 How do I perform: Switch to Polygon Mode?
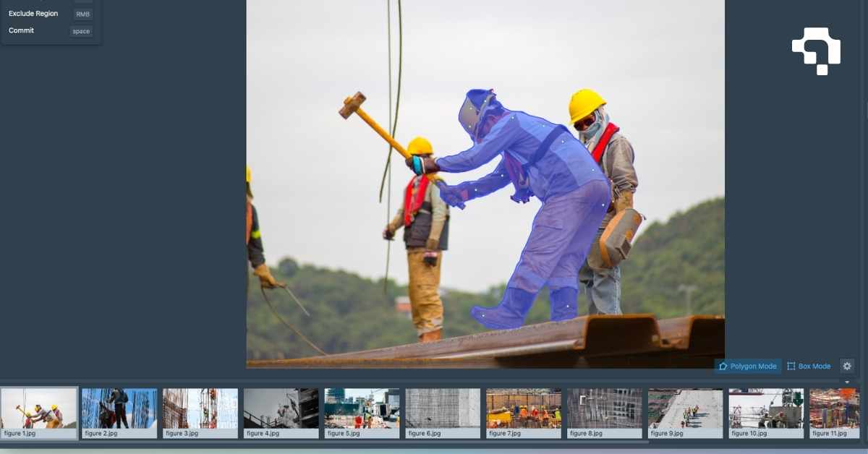[748, 367]
